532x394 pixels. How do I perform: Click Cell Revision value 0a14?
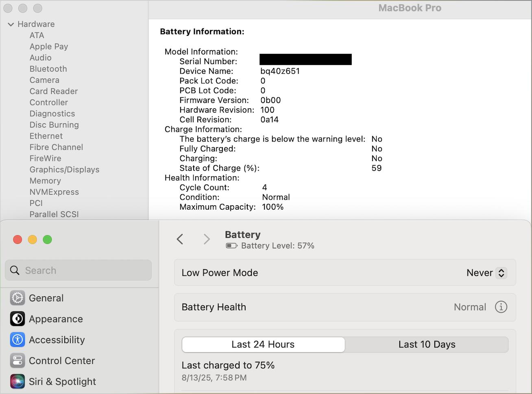269,120
